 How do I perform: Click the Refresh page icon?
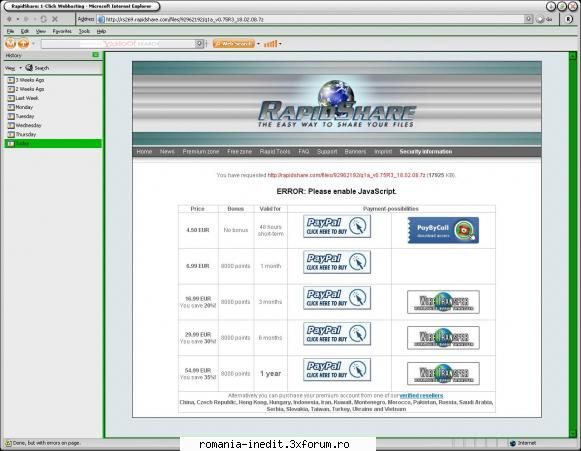pos(43,19)
